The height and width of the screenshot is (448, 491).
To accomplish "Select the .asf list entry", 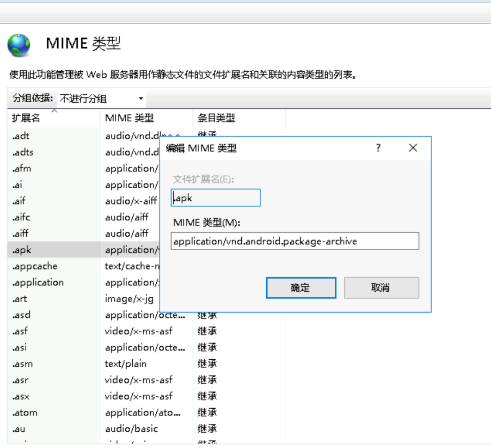I will tap(20, 331).
